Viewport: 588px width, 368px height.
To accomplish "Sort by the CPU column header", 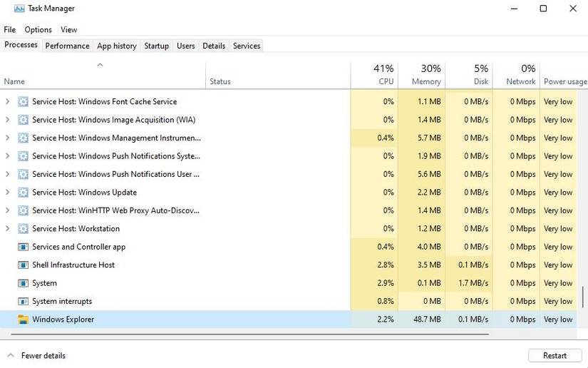I will tap(383, 75).
